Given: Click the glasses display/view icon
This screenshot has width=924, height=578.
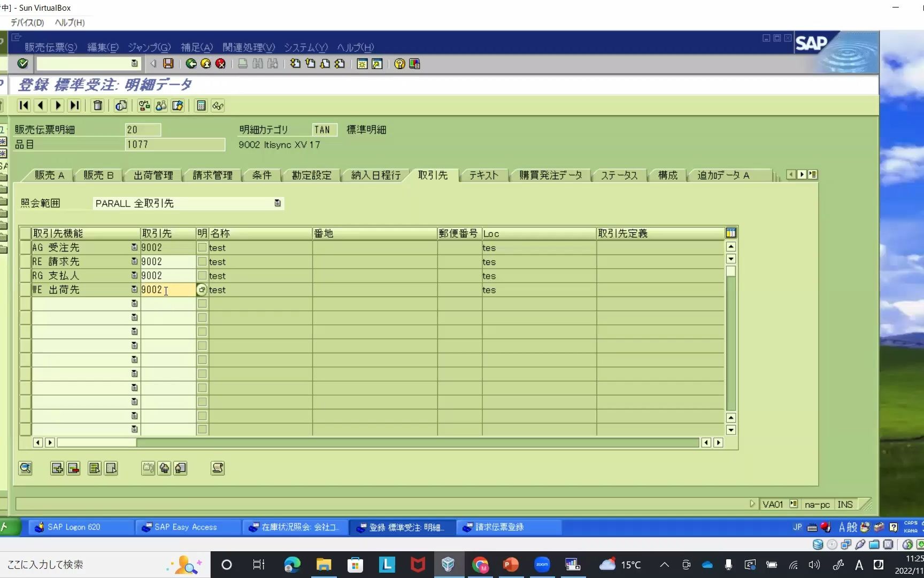Looking at the screenshot, I should 218,105.
